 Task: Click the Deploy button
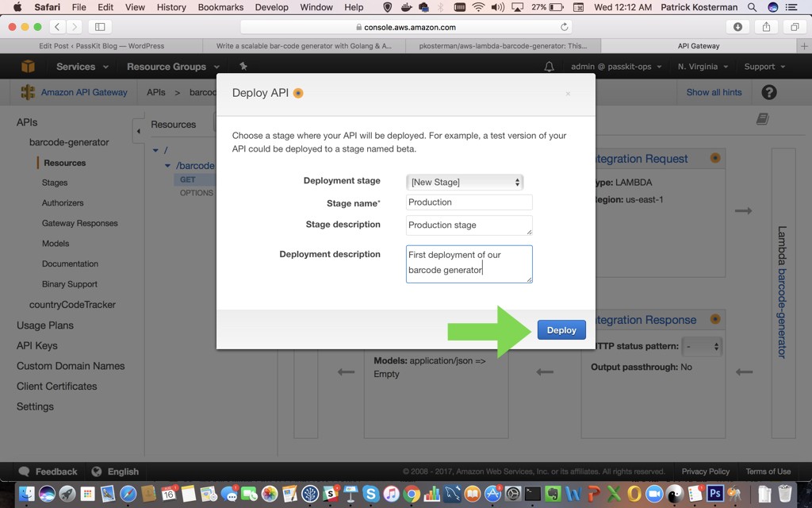pyautogui.click(x=561, y=330)
